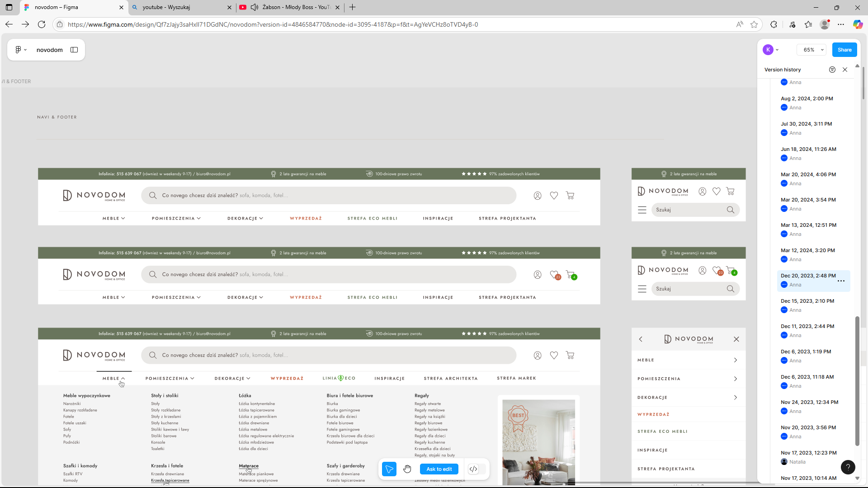Add page to favorites star icon
Image resolution: width=868 pixels, height=488 pixels.
(x=754, y=24)
